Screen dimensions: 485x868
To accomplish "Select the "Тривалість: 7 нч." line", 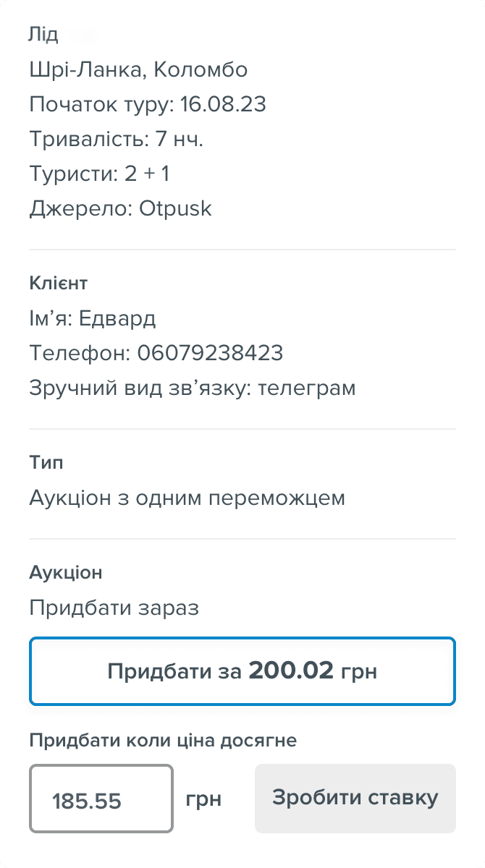I will click(116, 139).
